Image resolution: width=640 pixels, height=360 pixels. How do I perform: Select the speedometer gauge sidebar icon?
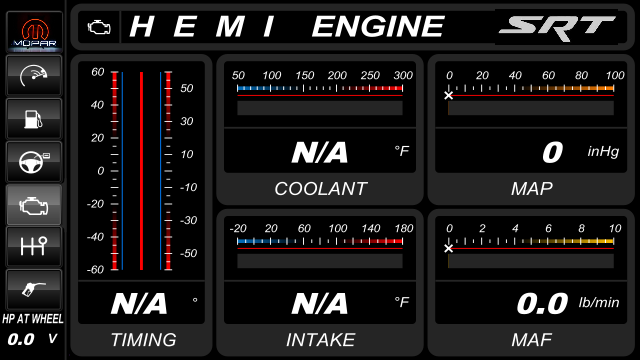(x=34, y=76)
